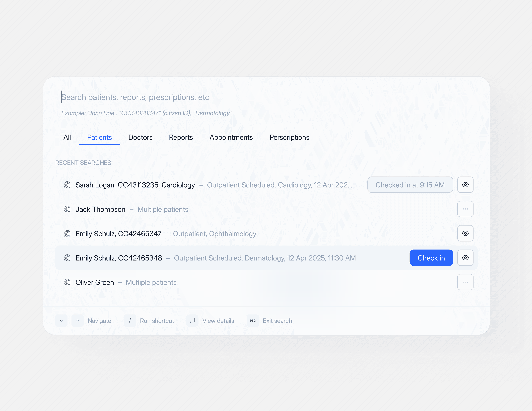
Task: Open the Appointments tab
Action: click(x=231, y=138)
